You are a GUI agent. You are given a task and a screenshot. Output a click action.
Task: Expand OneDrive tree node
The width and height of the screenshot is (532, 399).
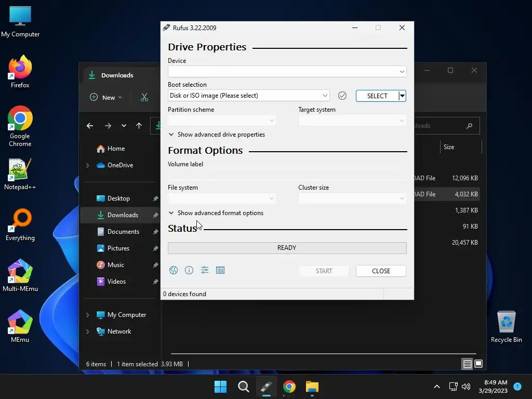click(87, 165)
